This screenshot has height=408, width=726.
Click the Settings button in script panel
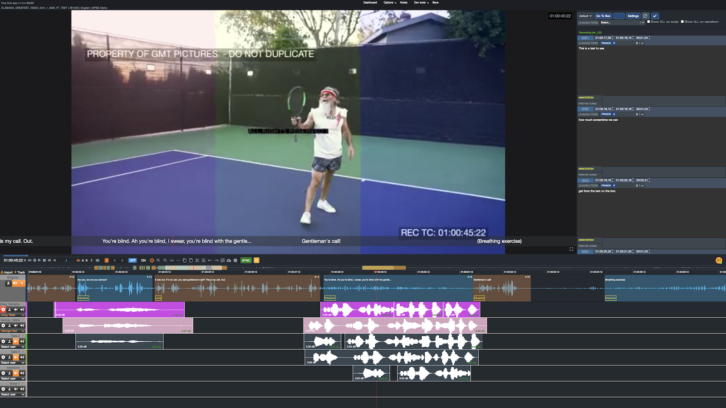(x=633, y=16)
